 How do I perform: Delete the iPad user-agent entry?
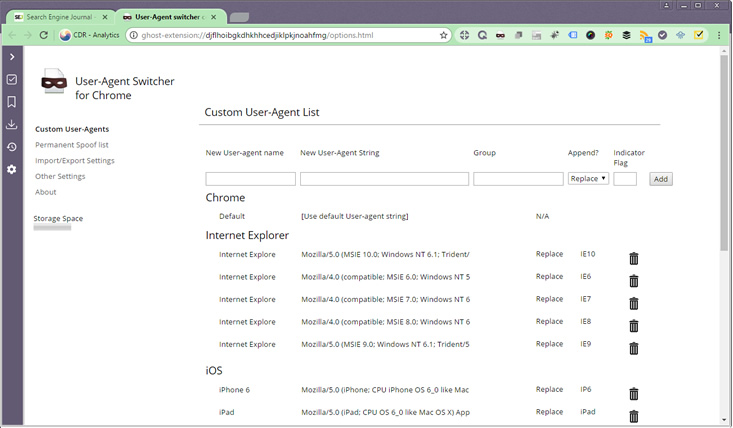pyautogui.click(x=634, y=416)
